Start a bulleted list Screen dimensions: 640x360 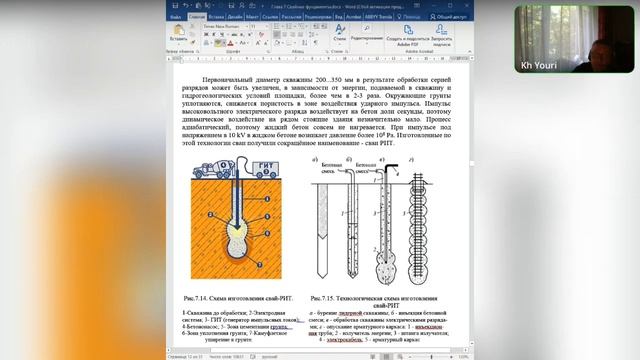[x=277, y=26]
